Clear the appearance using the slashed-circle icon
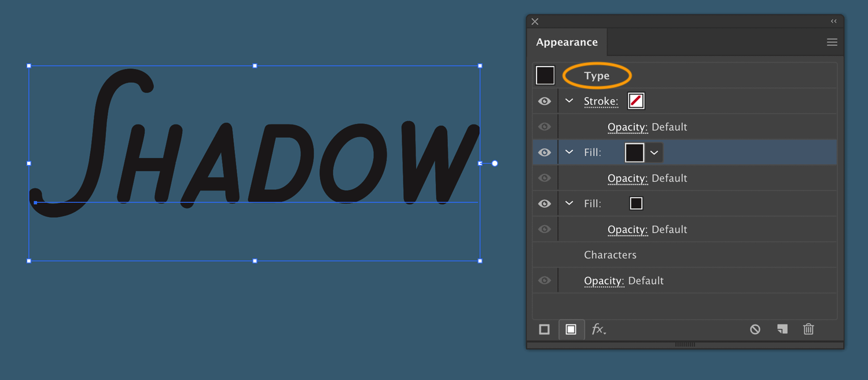 755,329
